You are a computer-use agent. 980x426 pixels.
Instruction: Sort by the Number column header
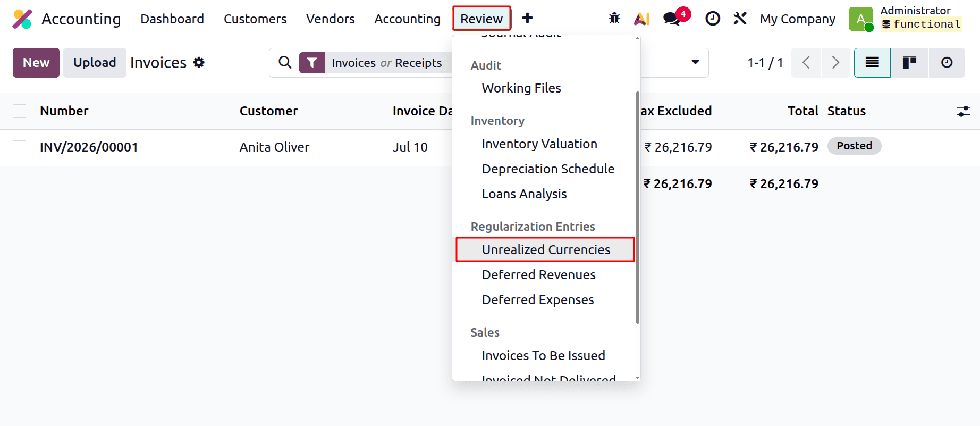64,111
